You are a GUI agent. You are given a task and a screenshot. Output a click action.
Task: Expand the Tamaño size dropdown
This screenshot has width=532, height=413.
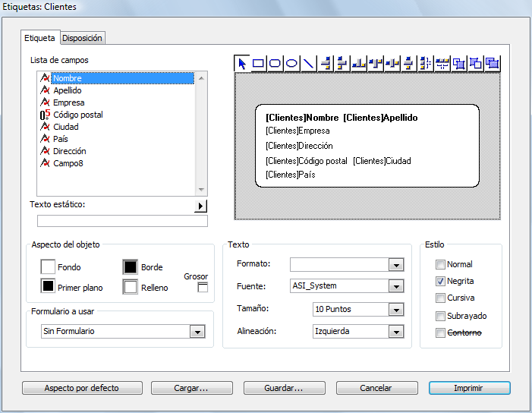tap(395, 310)
